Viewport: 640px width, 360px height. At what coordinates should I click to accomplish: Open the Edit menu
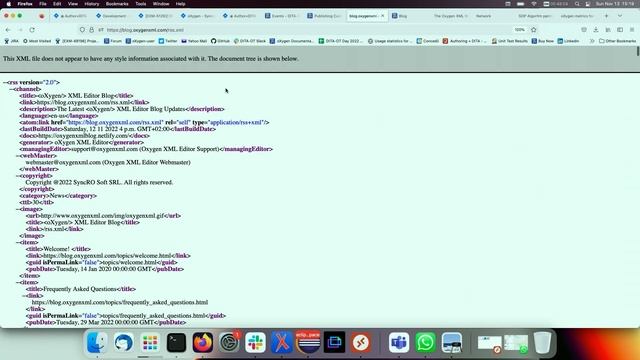57,4
